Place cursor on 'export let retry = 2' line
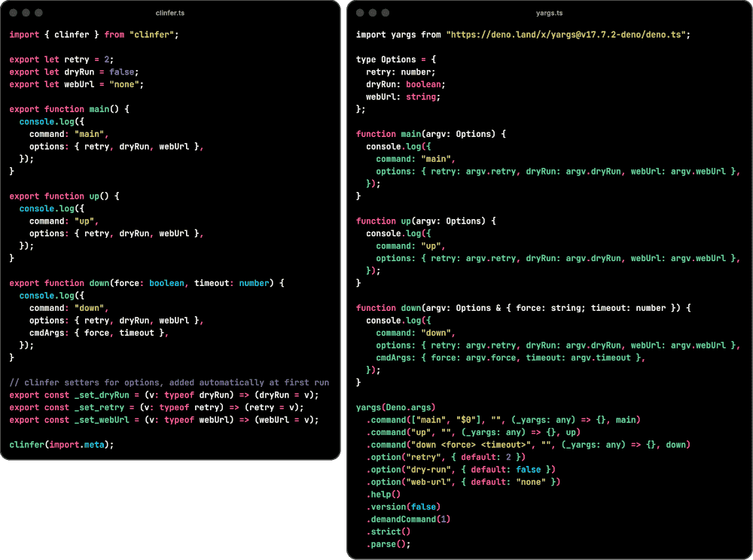The image size is (753, 560). pyautogui.click(x=62, y=59)
